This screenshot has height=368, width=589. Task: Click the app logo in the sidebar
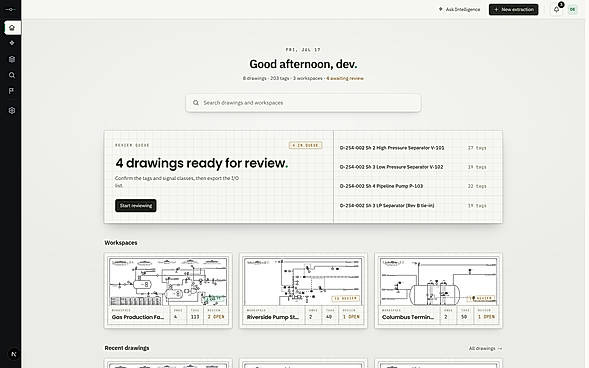11,9
